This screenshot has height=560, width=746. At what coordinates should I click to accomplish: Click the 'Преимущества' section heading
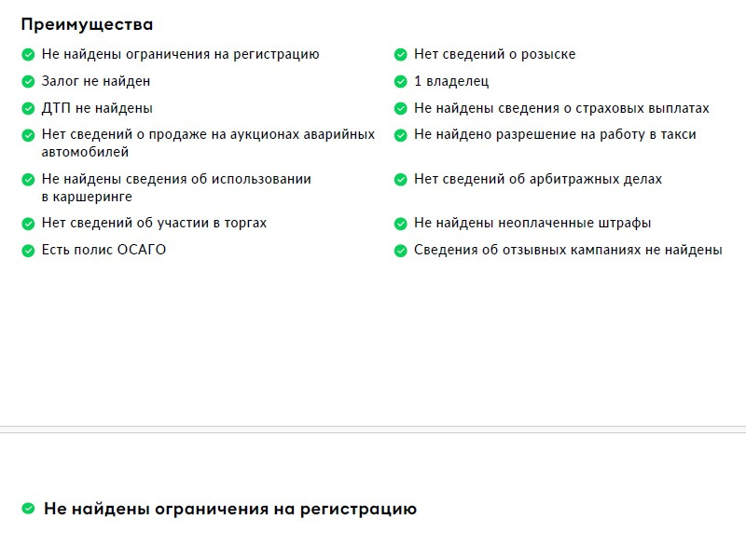[87, 25]
